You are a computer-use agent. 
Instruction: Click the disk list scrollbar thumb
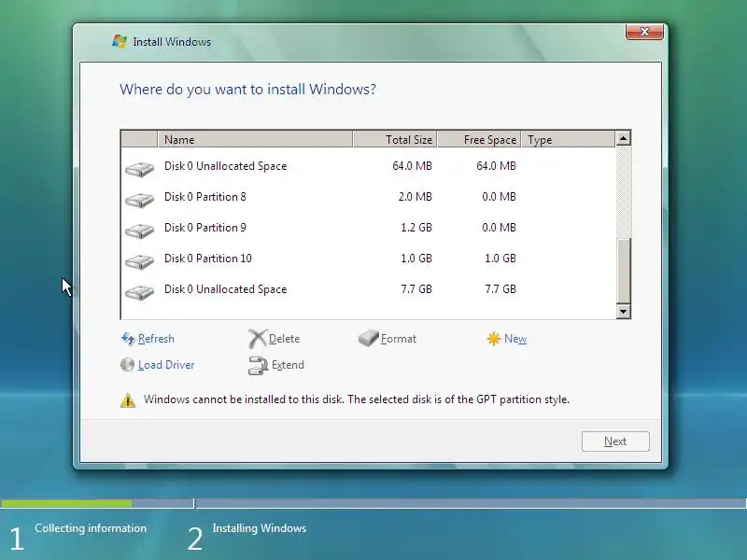[623, 271]
